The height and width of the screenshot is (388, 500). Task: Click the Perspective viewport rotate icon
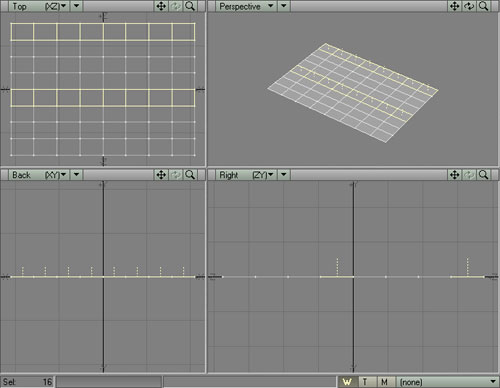point(469,6)
